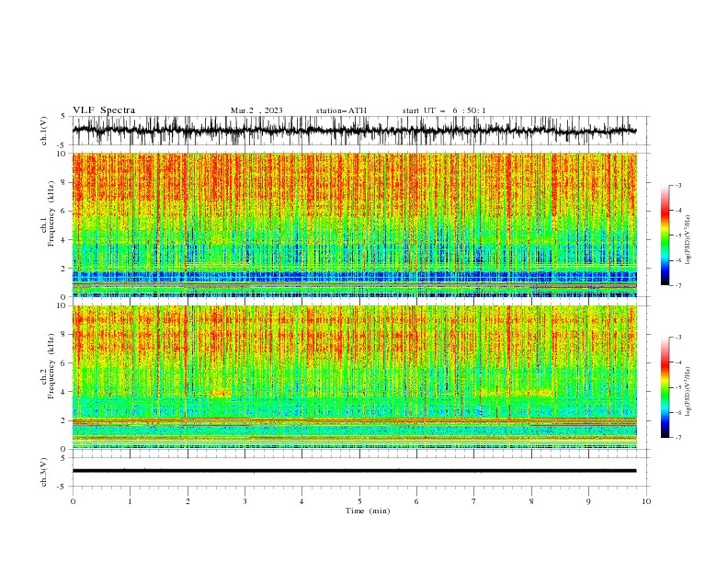Click the ch.1 spectrogram panel
Image resolution: width=728 pixels, height=563 pixels.
[355, 224]
